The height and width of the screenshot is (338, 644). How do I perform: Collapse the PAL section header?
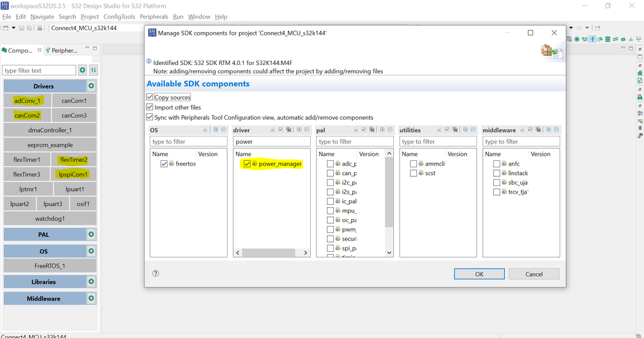pyautogui.click(x=44, y=234)
